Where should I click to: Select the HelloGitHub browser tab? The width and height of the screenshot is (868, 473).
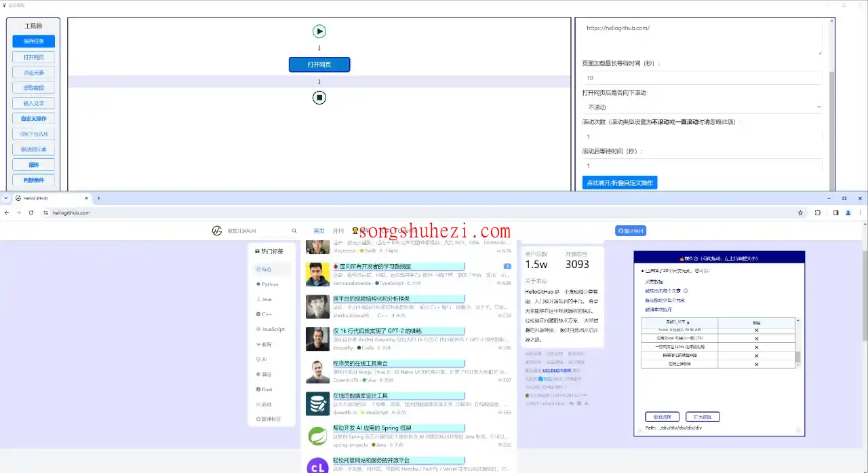pos(51,198)
